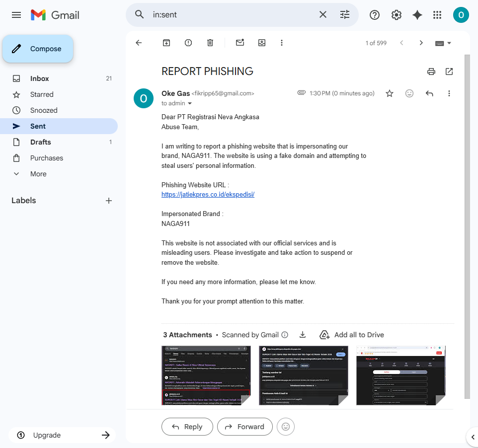Click the Compose button

[38, 49]
